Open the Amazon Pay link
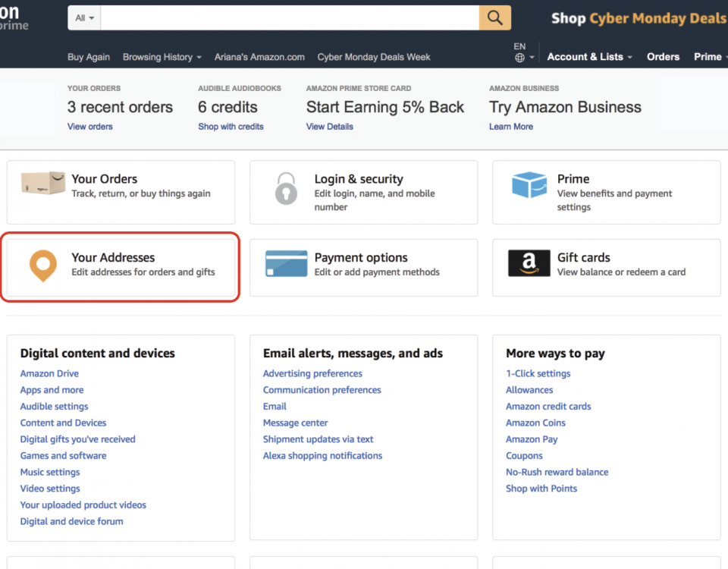 click(x=532, y=439)
